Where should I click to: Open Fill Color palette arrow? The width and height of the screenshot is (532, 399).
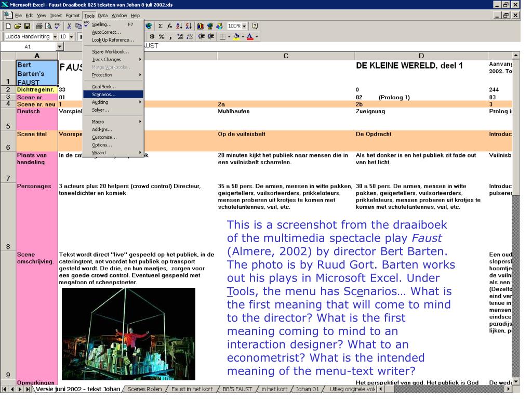pyautogui.click(x=243, y=37)
